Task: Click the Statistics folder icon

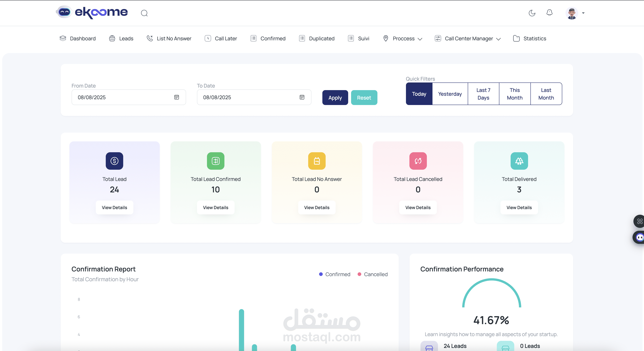Action: click(516, 38)
